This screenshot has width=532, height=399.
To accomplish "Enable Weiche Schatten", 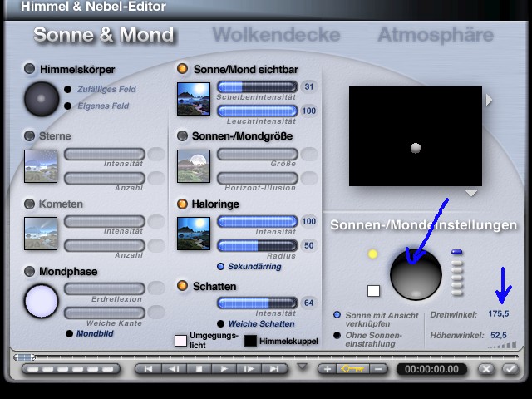I will (x=220, y=323).
